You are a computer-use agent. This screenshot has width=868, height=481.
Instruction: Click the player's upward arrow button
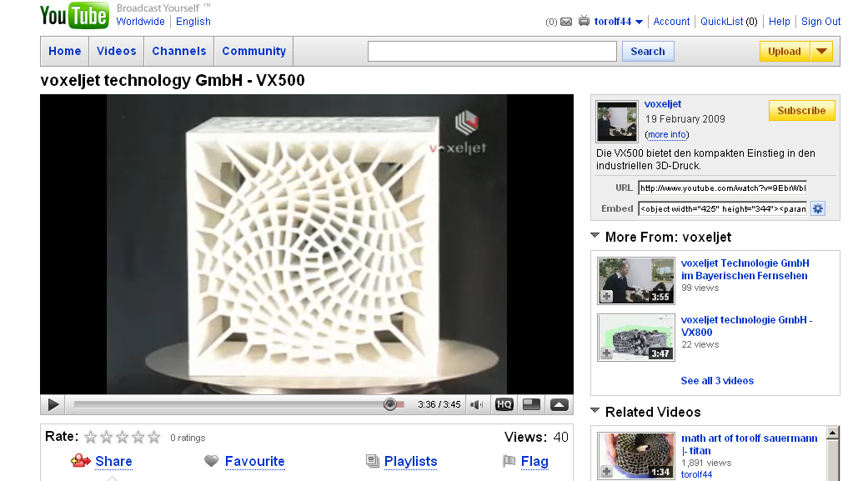pyautogui.click(x=559, y=404)
